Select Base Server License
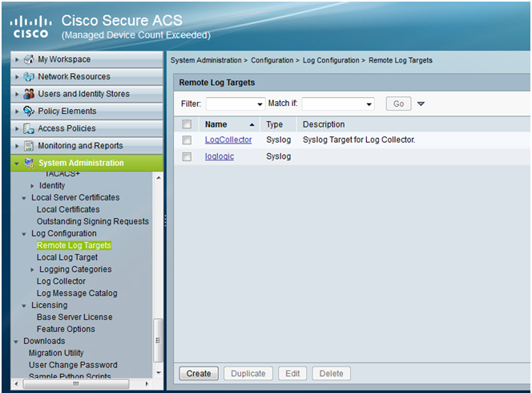532x393 pixels. click(75, 318)
